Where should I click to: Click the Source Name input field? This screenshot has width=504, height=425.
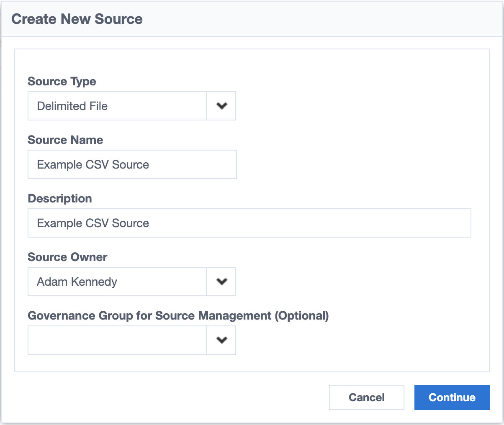[132, 164]
